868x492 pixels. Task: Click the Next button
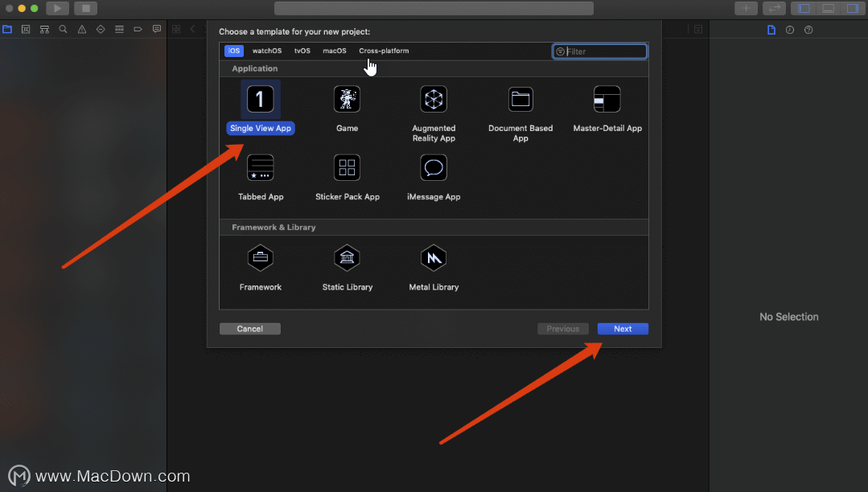[x=623, y=329]
